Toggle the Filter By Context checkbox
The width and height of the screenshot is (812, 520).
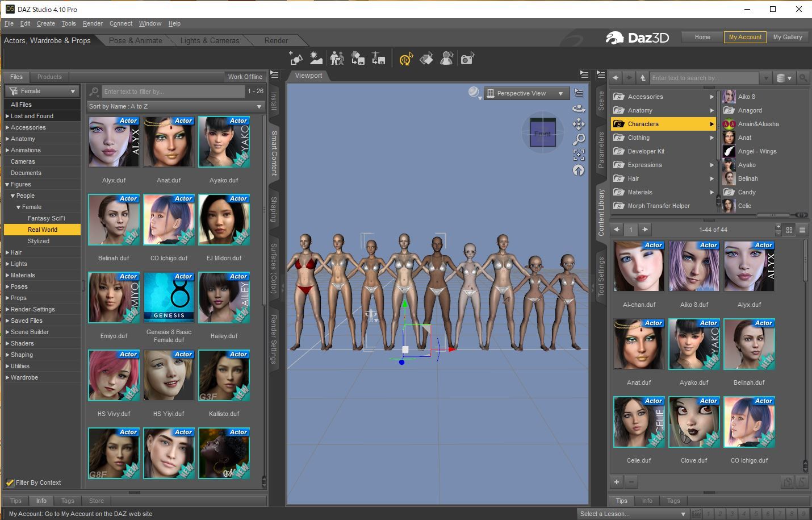point(10,482)
